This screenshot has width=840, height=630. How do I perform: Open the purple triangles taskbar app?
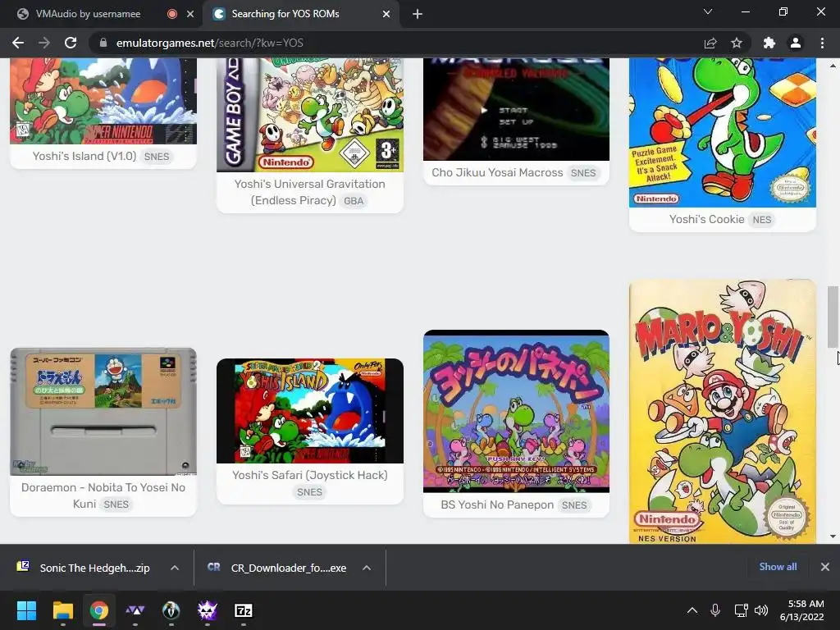pos(135,610)
